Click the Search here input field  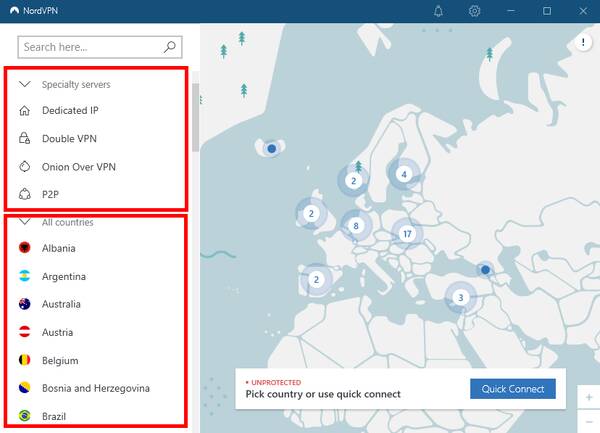pyautogui.click(x=100, y=47)
